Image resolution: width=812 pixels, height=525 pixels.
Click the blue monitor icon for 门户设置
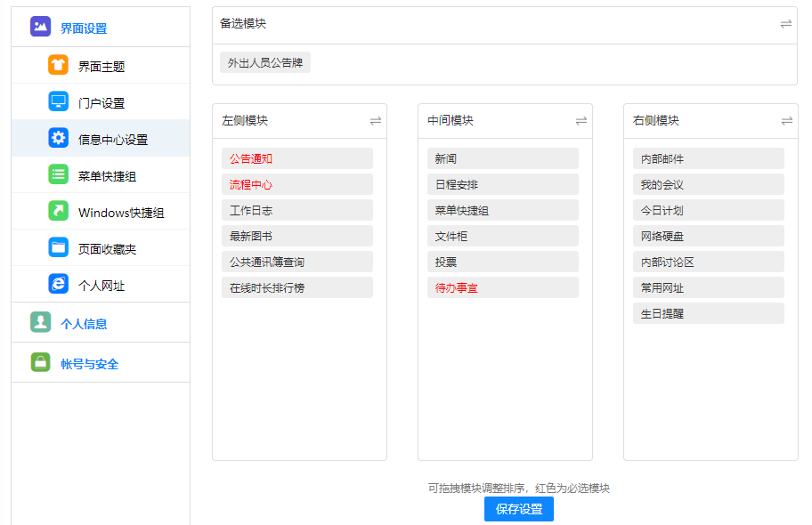pyautogui.click(x=58, y=101)
